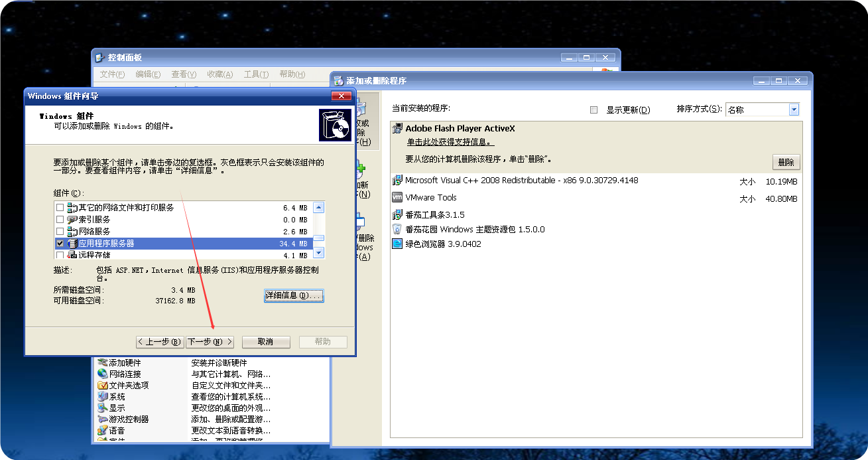868x460 pixels.
Task: Open the 帮助(H) menu in 控制面板
Action: (292, 74)
